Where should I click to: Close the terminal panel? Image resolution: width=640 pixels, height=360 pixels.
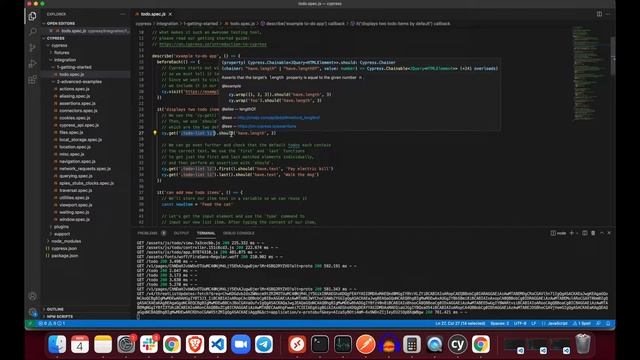point(609,233)
